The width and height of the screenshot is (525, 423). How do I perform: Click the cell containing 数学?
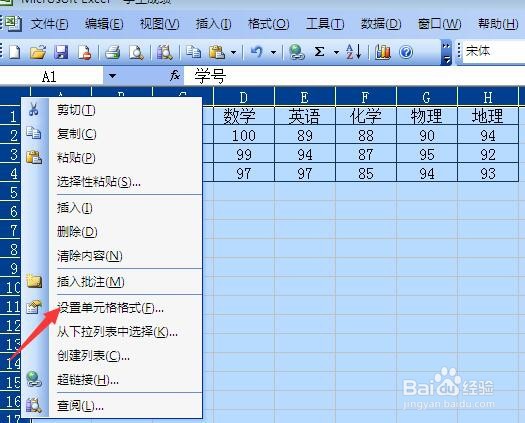pos(244,116)
